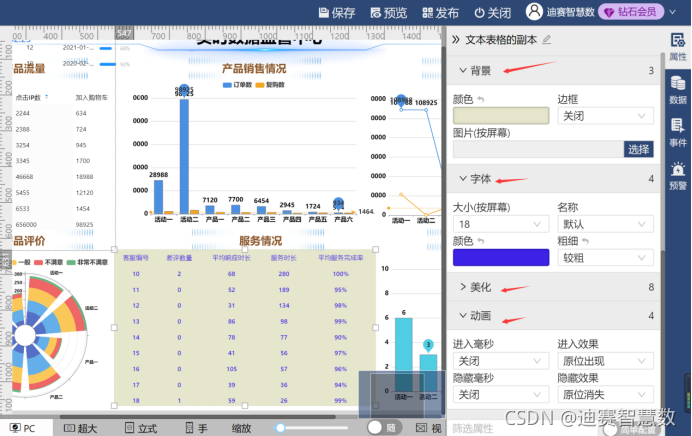Open the 属性 properties sidebar tab

pos(678,47)
